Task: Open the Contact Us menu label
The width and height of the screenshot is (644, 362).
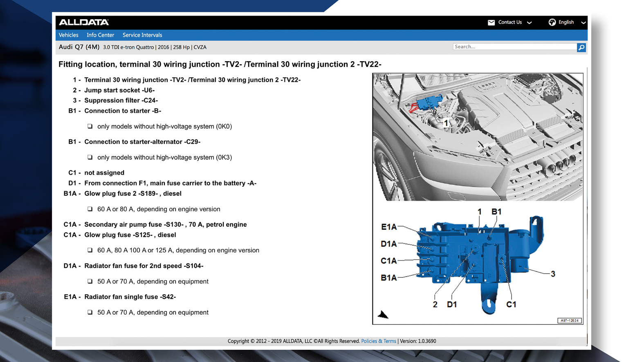Action: click(510, 22)
